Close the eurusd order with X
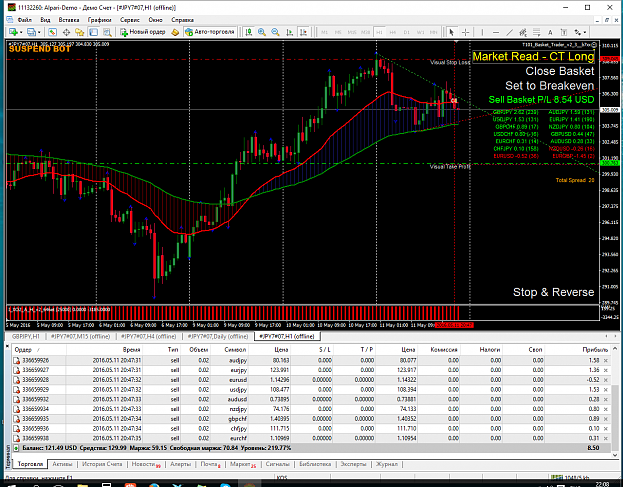 click(606, 380)
